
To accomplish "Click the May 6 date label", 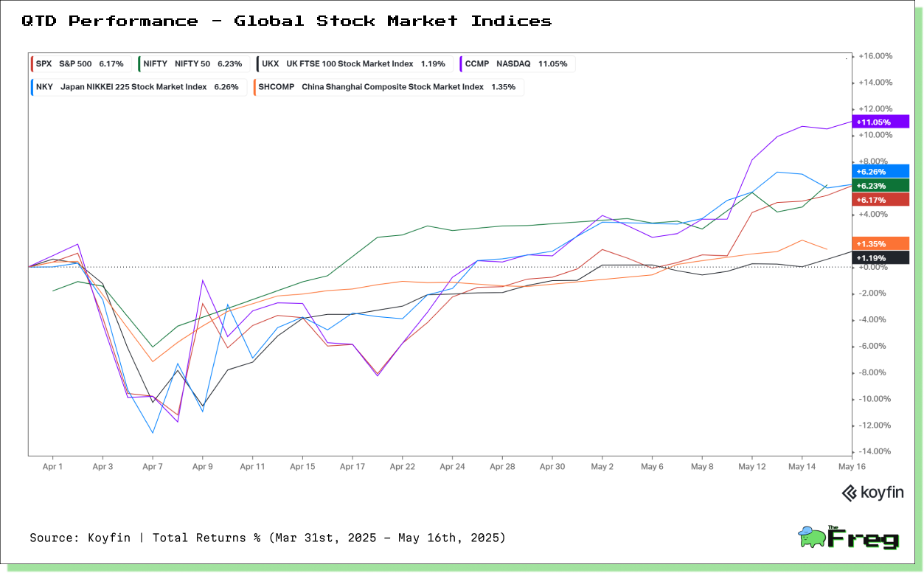I will [x=653, y=467].
